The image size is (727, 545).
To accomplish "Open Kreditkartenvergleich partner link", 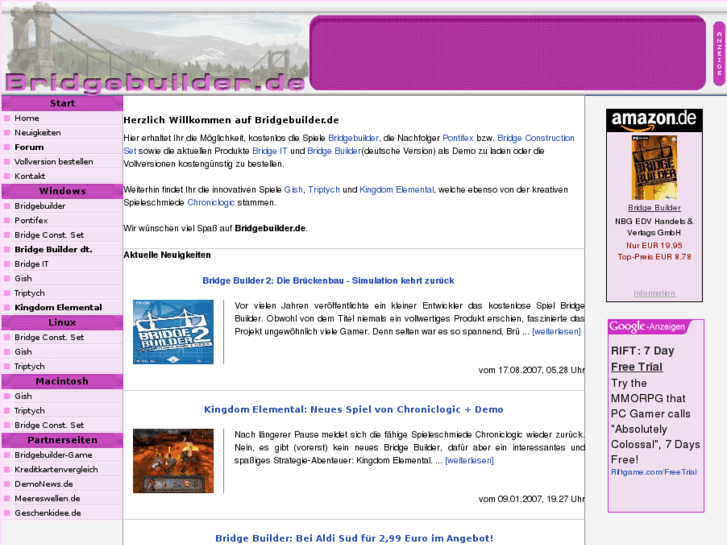I will (x=56, y=469).
